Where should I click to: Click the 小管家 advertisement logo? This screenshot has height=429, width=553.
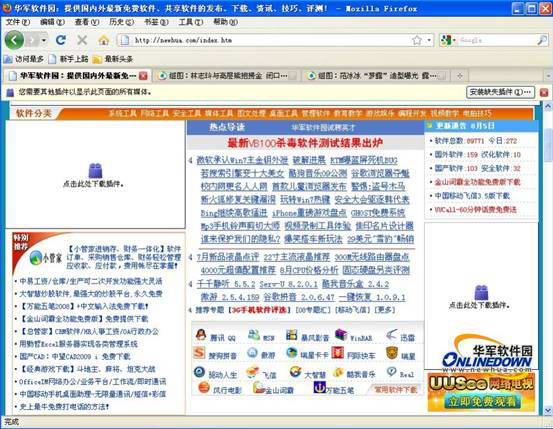coord(46,258)
